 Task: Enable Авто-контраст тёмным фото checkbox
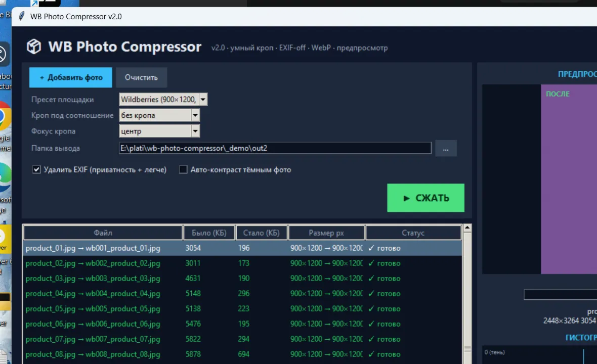(183, 170)
